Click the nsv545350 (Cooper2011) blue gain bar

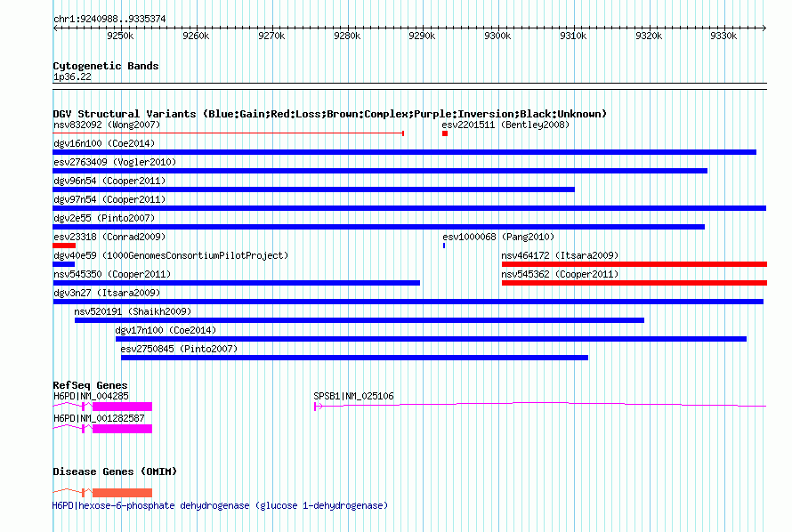[x=237, y=283]
